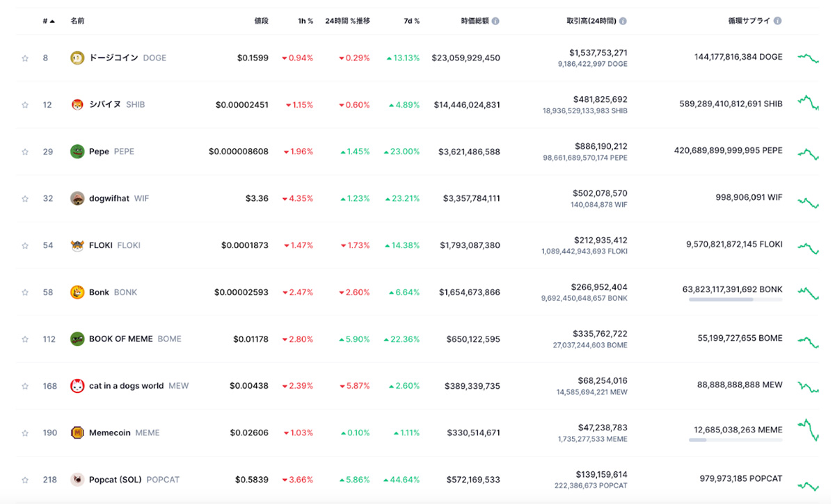Open the SHIB 7-day sparkline chart
This screenshot has height=504, width=835.
[x=809, y=103]
